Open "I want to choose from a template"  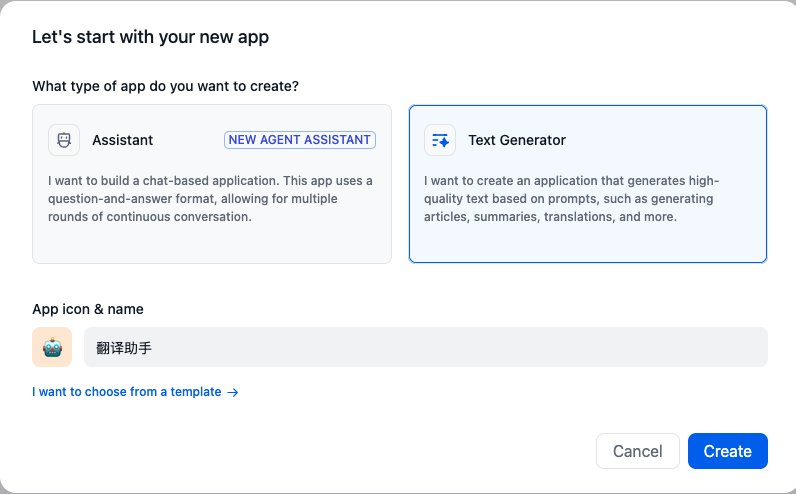click(x=127, y=392)
